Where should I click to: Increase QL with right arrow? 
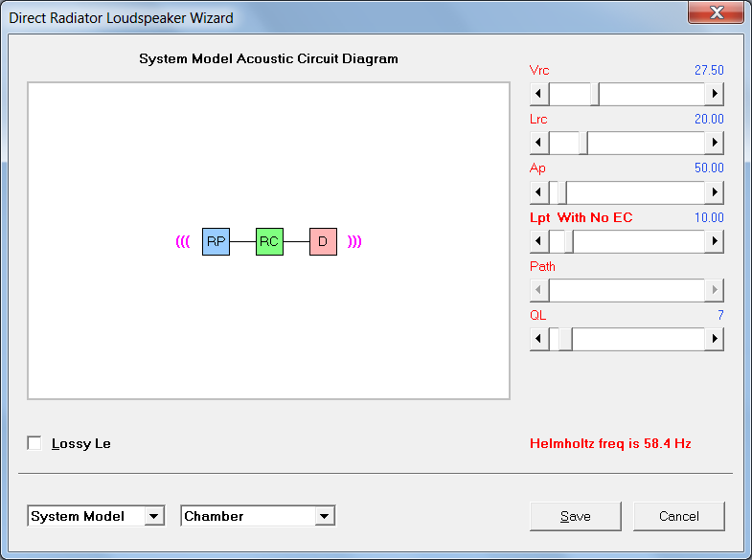[x=715, y=339]
